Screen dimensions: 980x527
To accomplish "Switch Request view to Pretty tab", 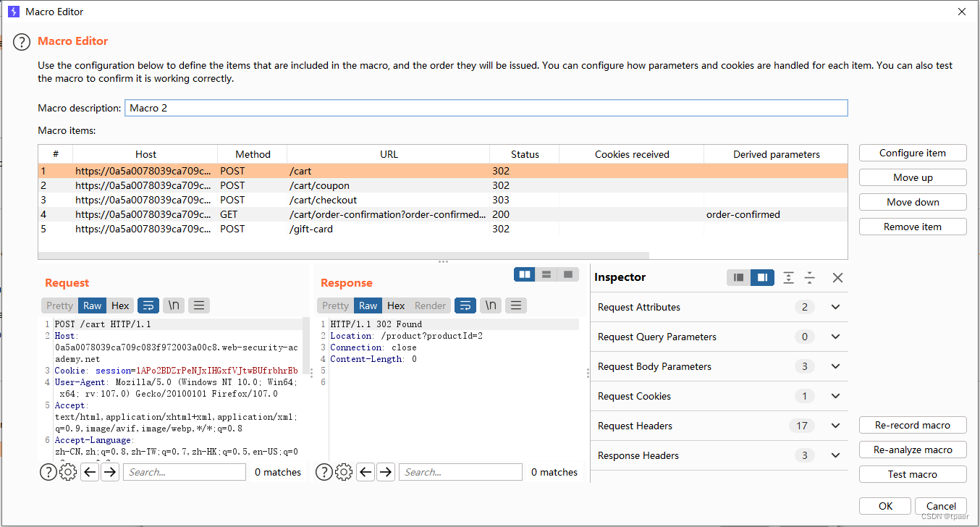I will tap(59, 305).
